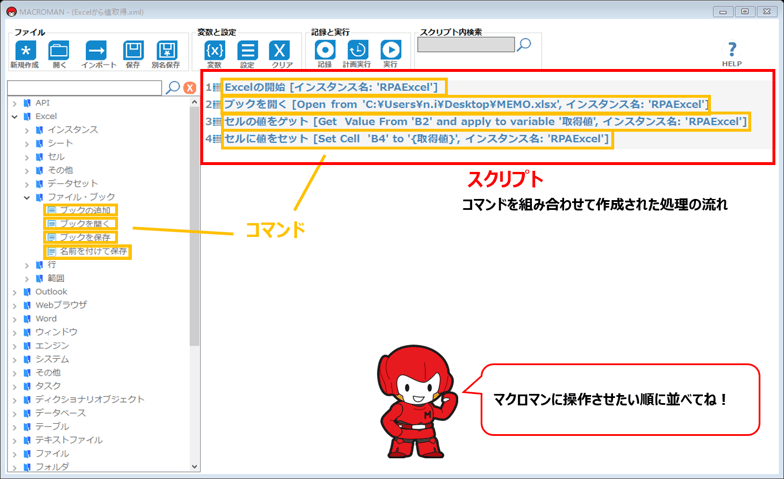Click the スクリプト内検索 search field
784x479 pixels.
(x=465, y=45)
